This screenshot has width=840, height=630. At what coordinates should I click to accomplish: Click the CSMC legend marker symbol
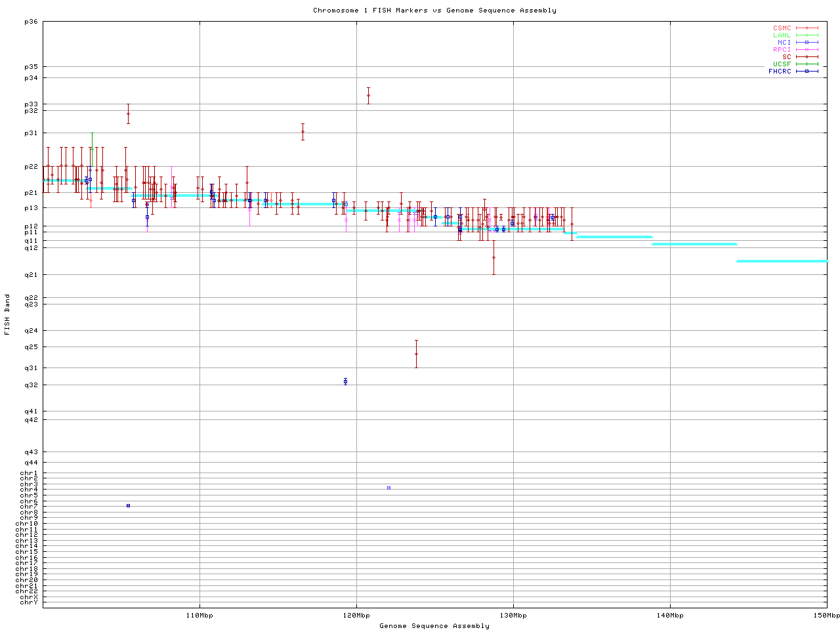(x=807, y=28)
